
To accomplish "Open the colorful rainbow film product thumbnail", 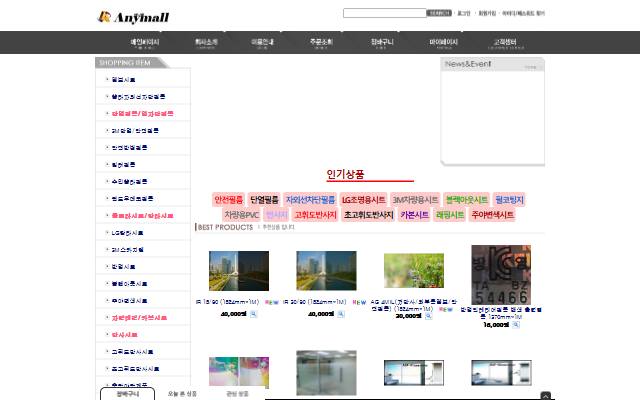I will (x=239, y=371).
